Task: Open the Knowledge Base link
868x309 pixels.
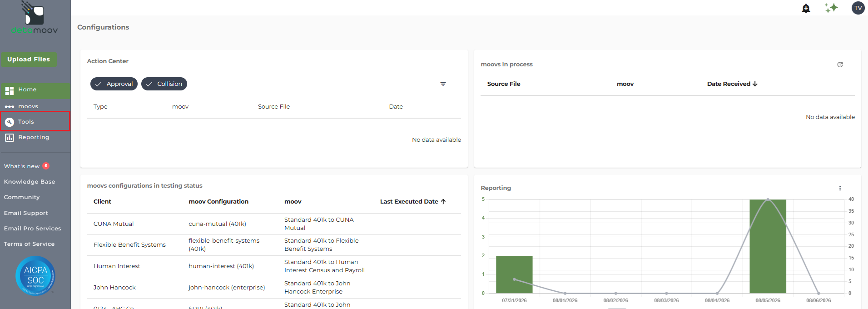Action: 30,182
